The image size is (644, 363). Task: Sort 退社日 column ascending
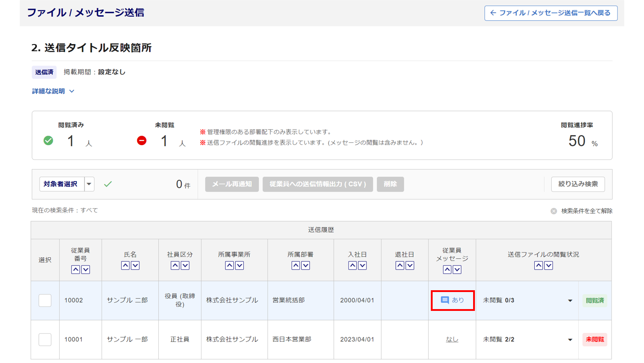400,266
